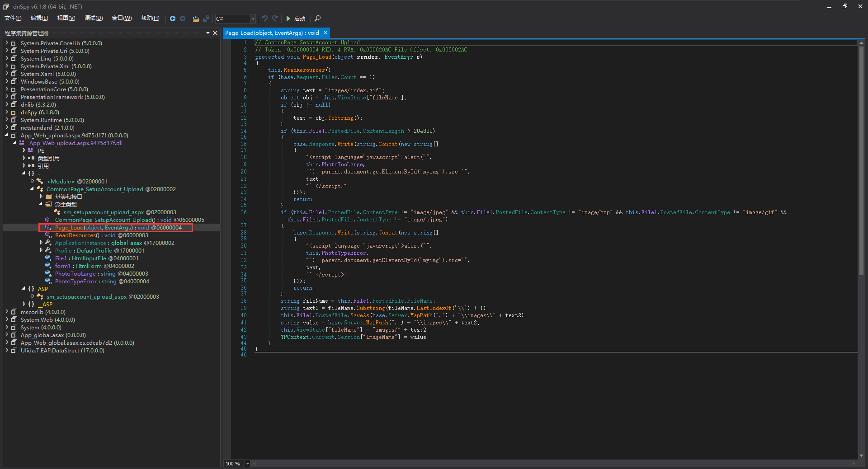Click the code editor vertical scrollbar
The image size is (868, 469).
(861, 160)
